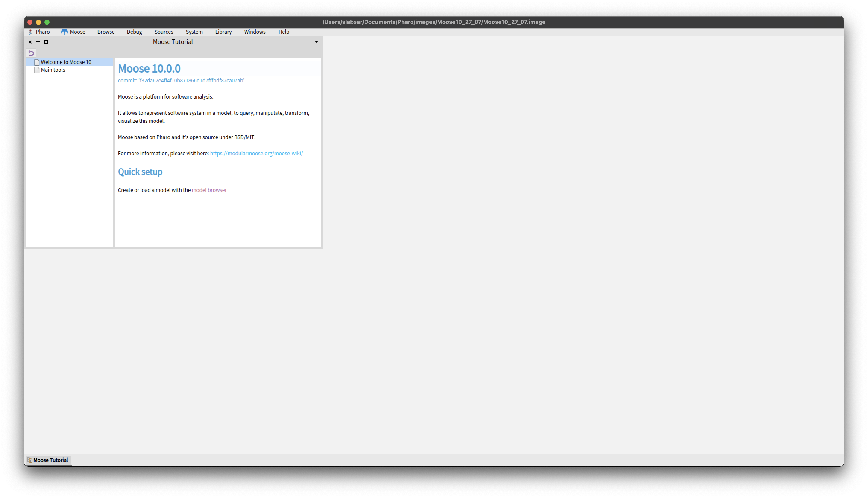Screen dimensions: 868x498
Task: Click the Pharo lighthouse menu icon
Action: point(31,32)
